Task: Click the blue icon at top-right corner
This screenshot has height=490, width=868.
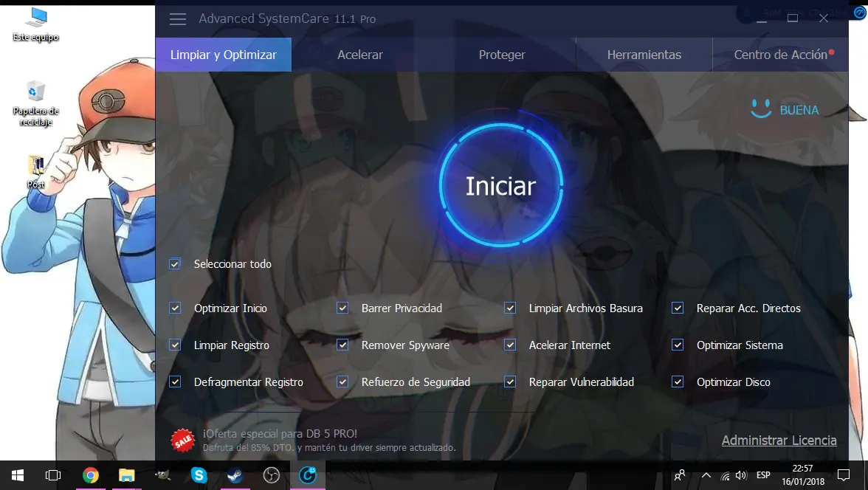Action: coord(860,13)
